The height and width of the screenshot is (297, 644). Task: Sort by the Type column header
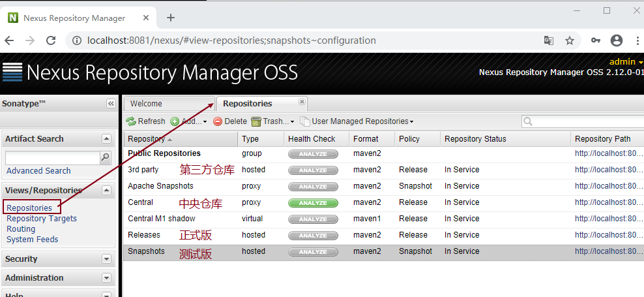click(x=261, y=139)
